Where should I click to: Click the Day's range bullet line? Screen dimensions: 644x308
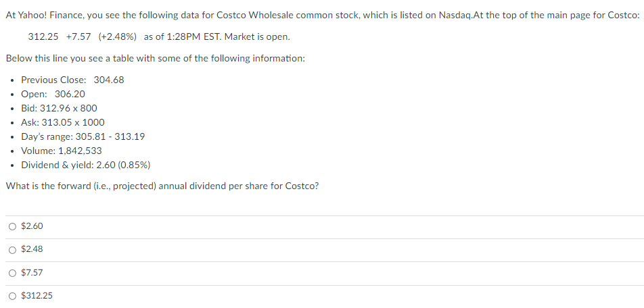tap(83, 136)
